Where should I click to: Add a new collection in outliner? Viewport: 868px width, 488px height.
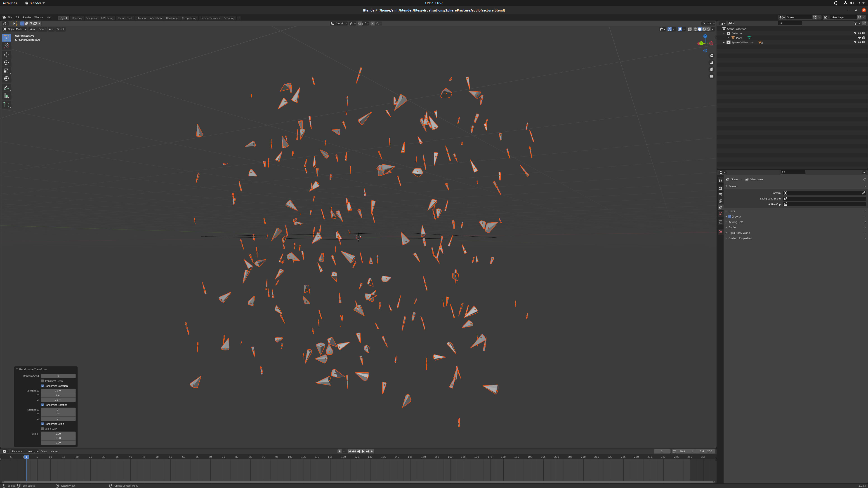[x=864, y=23]
